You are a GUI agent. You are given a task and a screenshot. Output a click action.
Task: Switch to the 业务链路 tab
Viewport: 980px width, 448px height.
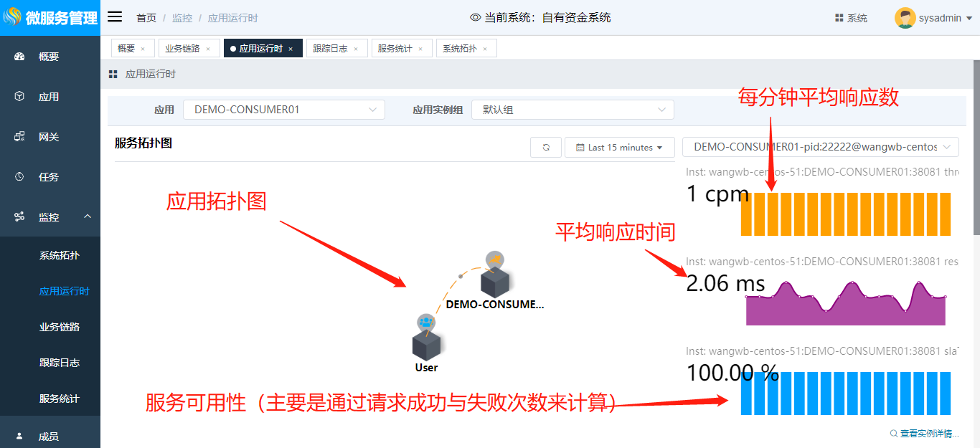pyautogui.click(x=182, y=49)
